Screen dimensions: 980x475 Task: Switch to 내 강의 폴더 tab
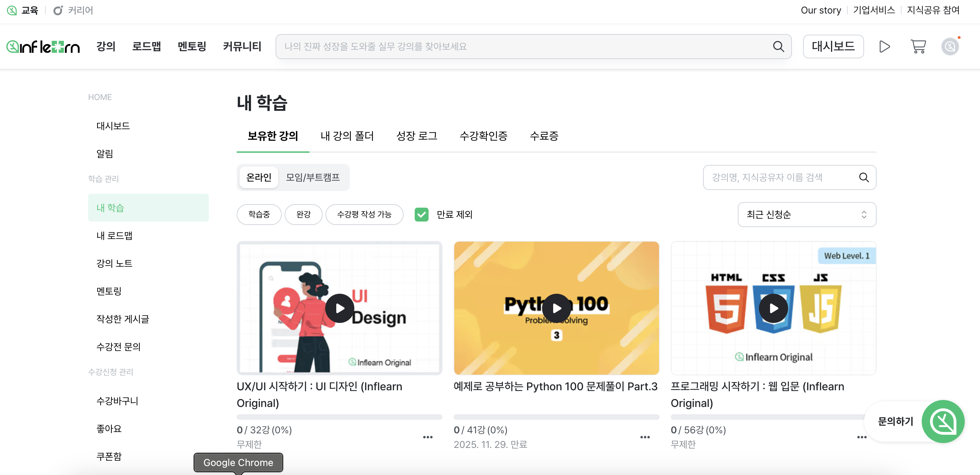(347, 136)
